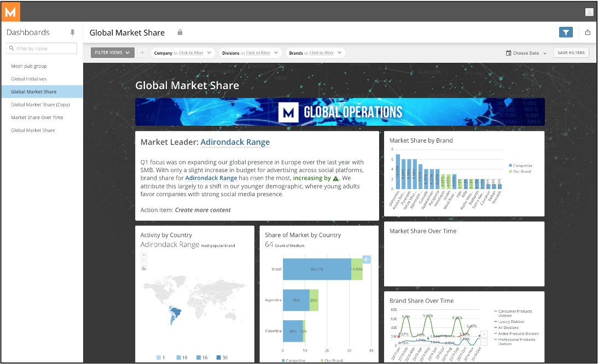The height and width of the screenshot is (364, 598).
Task: Open Mosh pub group dashboard
Action: (x=28, y=66)
